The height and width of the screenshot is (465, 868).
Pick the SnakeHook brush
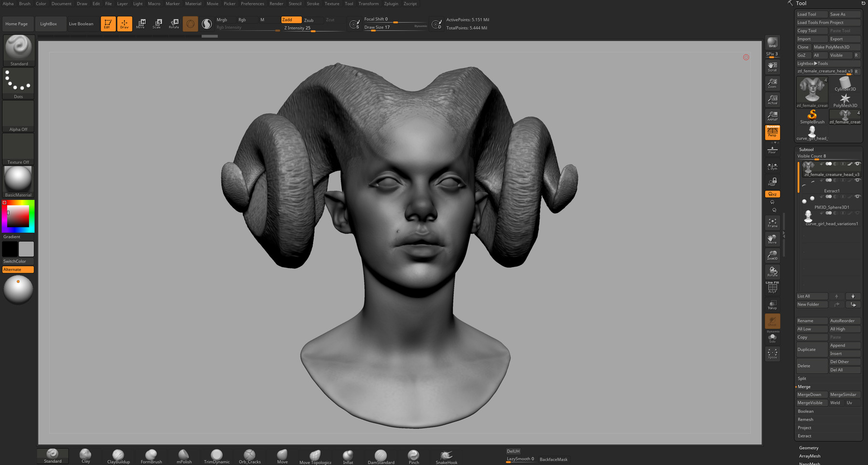click(446, 456)
